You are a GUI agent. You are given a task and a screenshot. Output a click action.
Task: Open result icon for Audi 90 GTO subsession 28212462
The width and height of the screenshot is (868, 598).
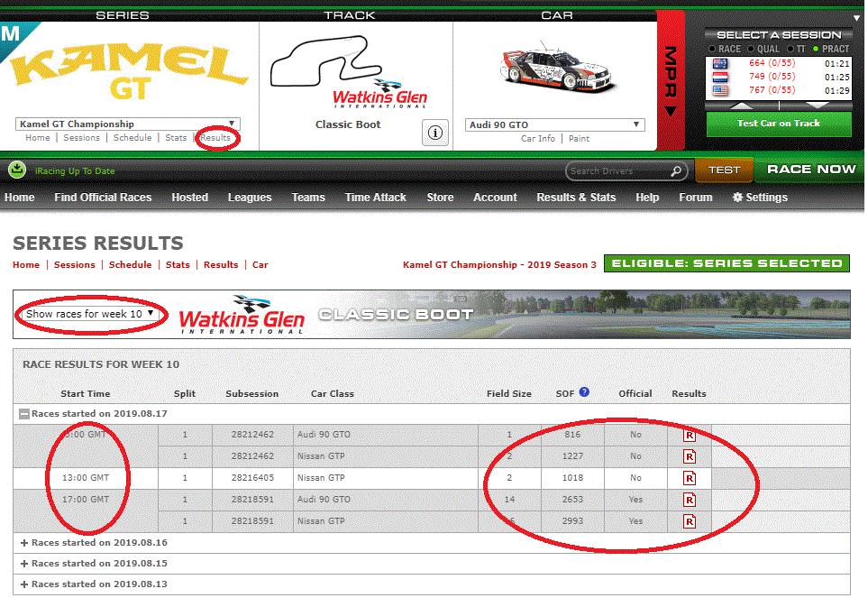click(690, 436)
